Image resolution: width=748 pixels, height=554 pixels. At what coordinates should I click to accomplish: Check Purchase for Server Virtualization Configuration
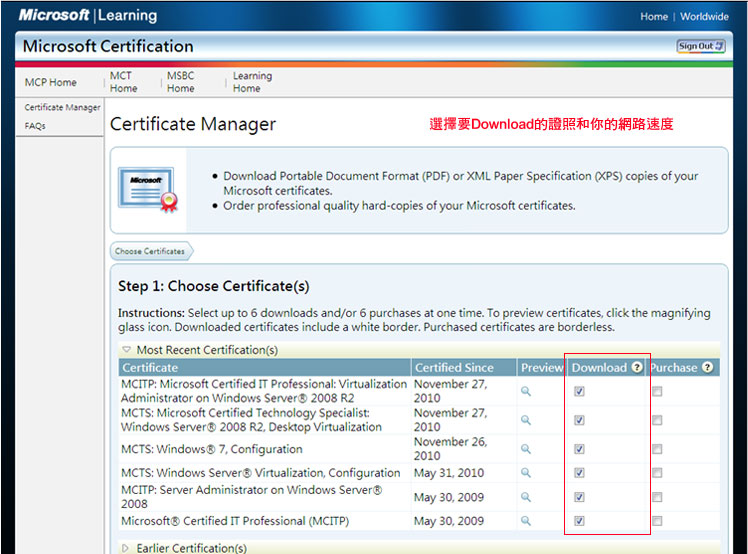click(x=657, y=473)
